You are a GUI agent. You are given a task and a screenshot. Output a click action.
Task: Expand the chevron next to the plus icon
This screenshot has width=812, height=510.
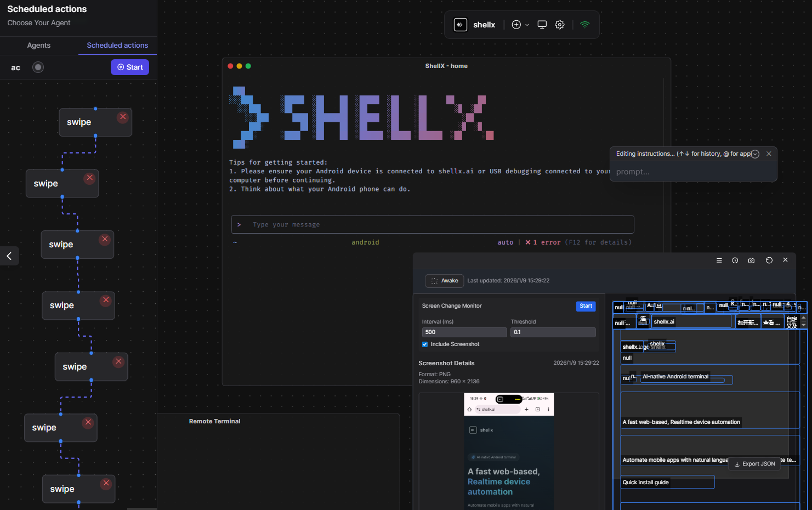[527, 24]
